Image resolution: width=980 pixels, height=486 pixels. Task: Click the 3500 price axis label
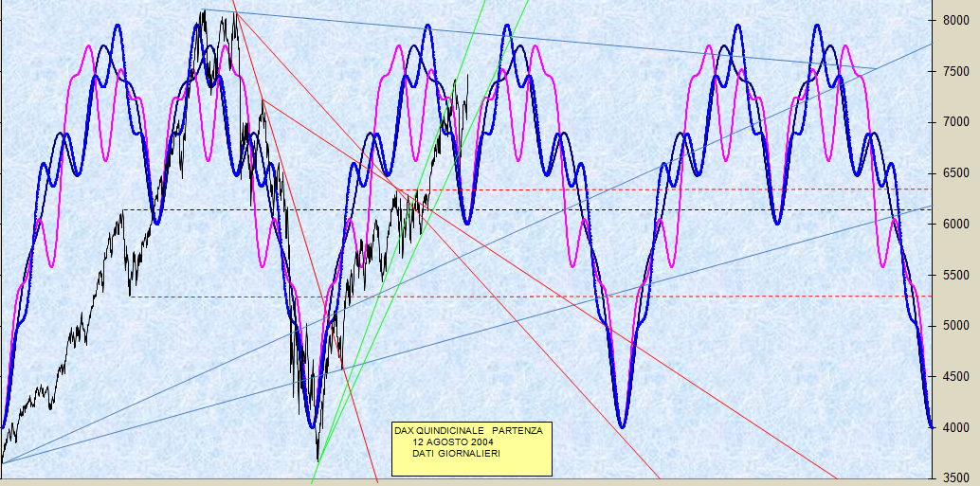tap(956, 478)
